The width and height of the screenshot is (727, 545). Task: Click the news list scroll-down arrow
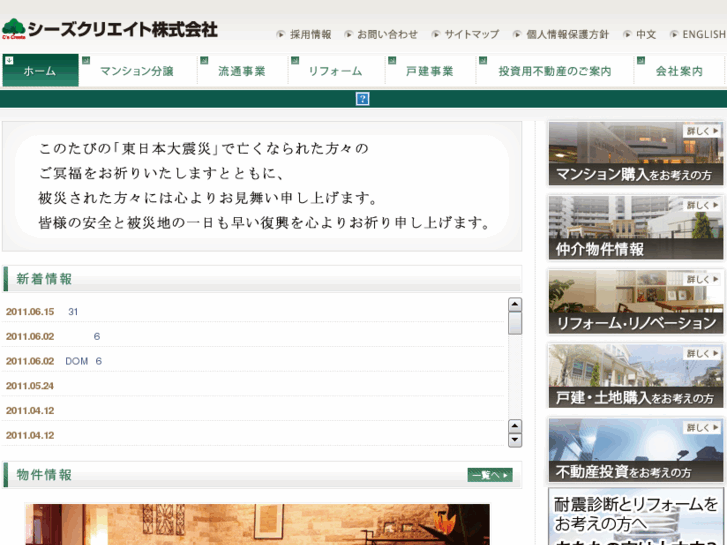(515, 440)
